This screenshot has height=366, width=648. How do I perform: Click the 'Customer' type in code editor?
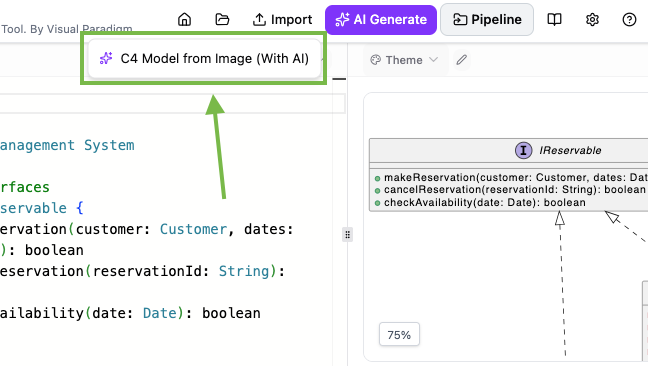(x=193, y=229)
